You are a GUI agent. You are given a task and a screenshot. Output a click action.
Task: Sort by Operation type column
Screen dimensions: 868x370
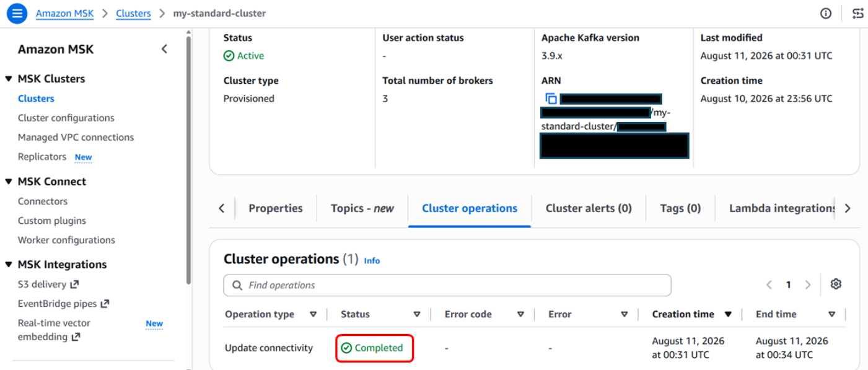pos(313,314)
